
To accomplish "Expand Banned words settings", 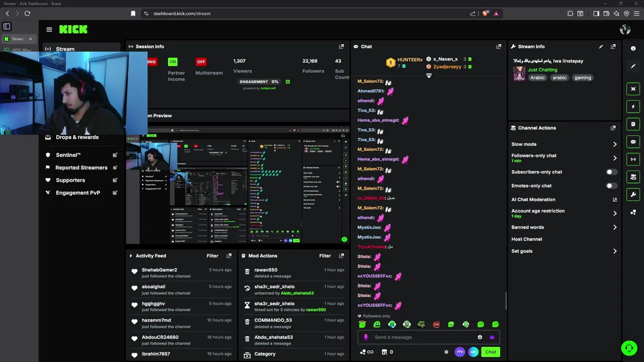I will 615,227.
